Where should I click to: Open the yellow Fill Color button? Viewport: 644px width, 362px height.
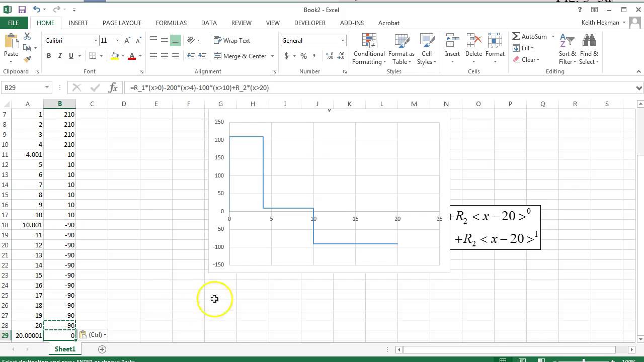click(x=115, y=56)
